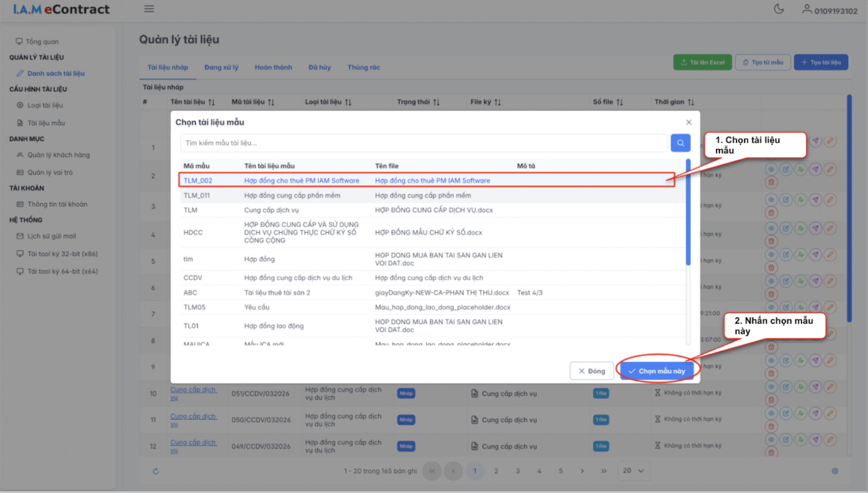This screenshot has height=493, width=868.
Task: Open table settings gear icon
Action: [x=835, y=471]
